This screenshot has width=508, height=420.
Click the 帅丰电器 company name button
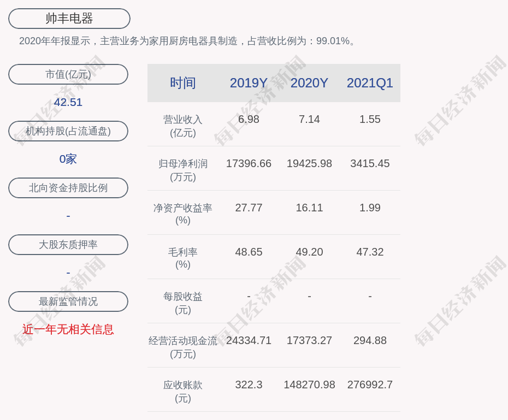(x=69, y=19)
